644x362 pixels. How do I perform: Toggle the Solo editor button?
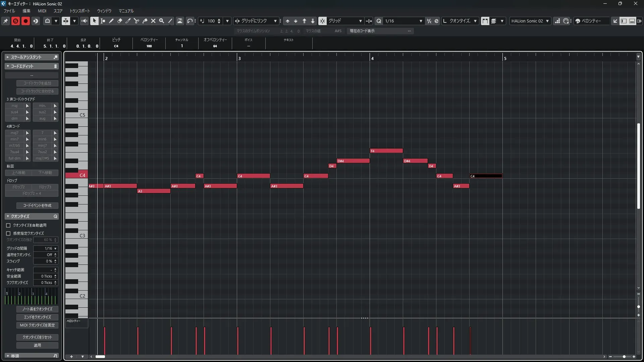point(15,21)
